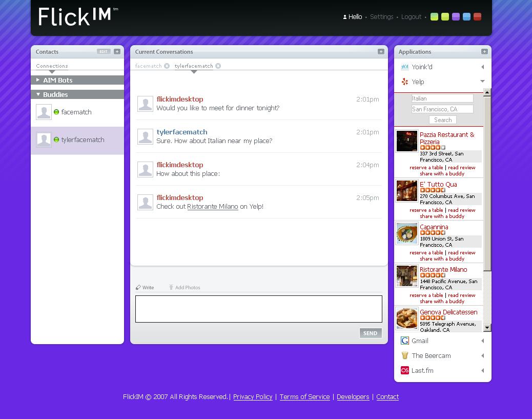Click the E' Tutto Qua thumbnail
The width and height of the screenshot is (532, 419).
(x=407, y=191)
